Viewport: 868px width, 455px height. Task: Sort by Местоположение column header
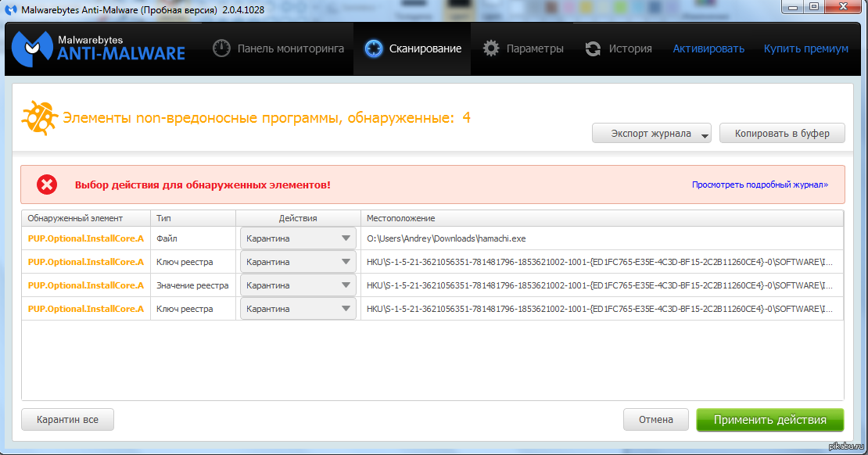click(400, 218)
